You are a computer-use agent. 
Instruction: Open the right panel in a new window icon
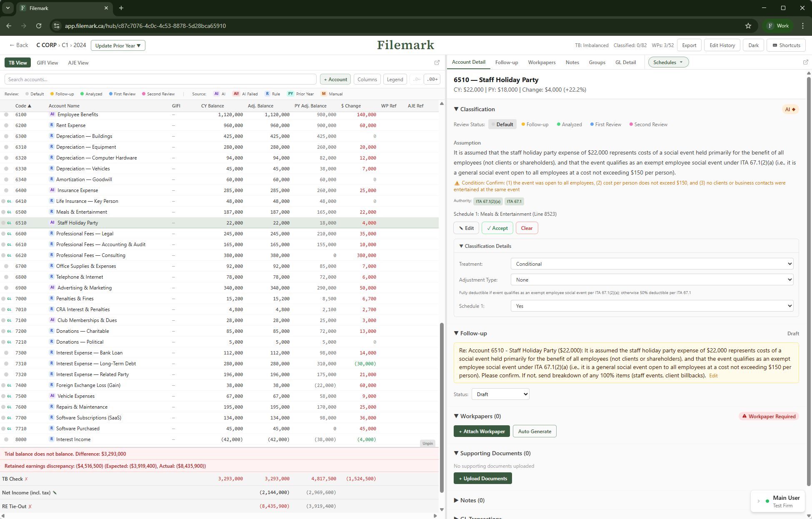click(x=806, y=62)
